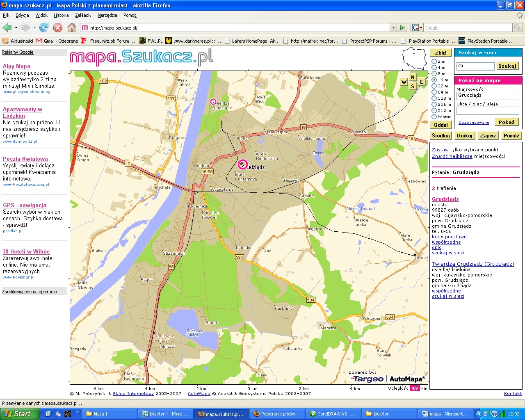Select the 2 m zoom level
Screen dimensions: 525x420
click(434, 62)
